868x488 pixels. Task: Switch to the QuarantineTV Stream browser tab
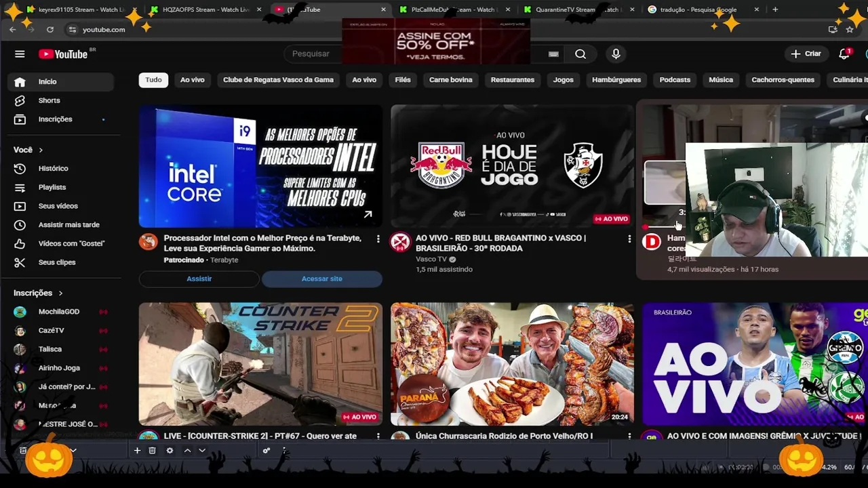[578, 9]
